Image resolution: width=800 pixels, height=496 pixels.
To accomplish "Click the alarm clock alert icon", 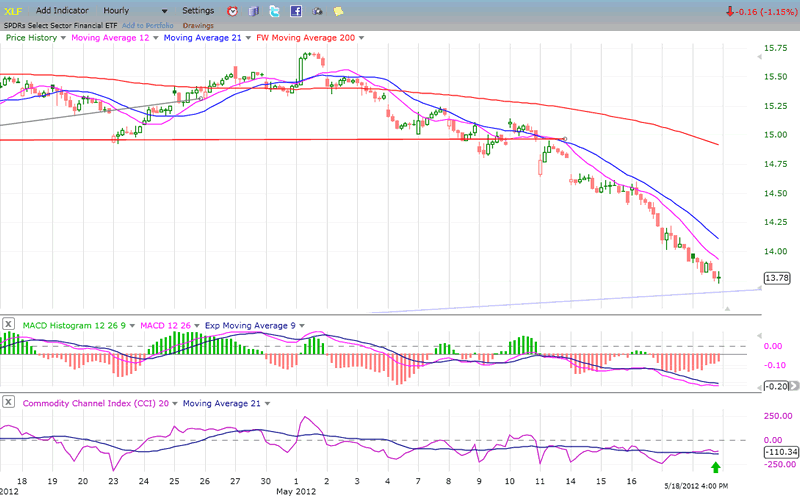I will (x=232, y=11).
